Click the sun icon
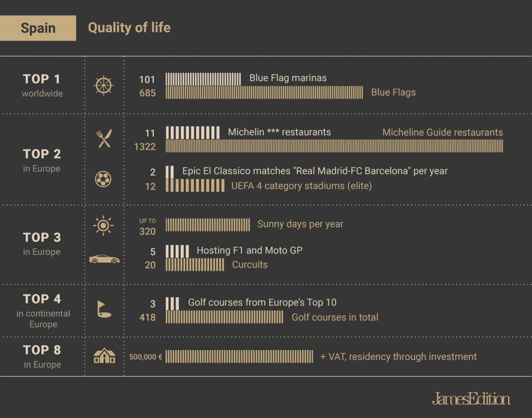 pyautogui.click(x=103, y=225)
